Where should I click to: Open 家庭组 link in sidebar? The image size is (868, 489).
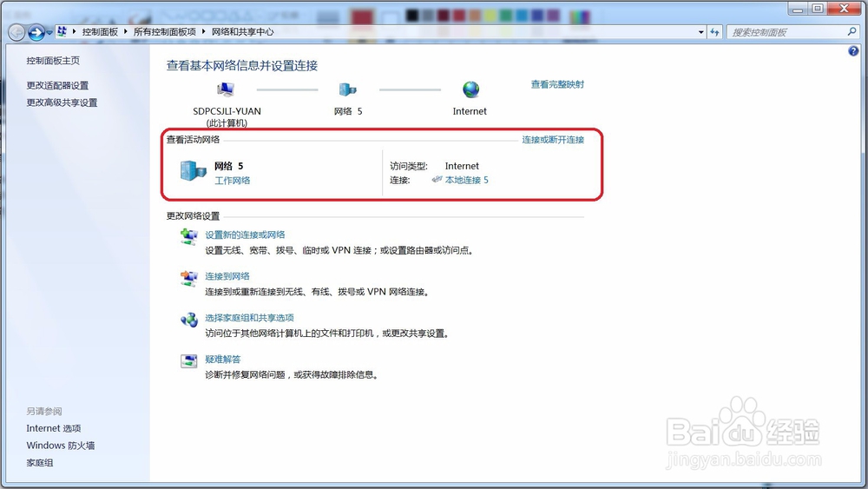click(40, 462)
